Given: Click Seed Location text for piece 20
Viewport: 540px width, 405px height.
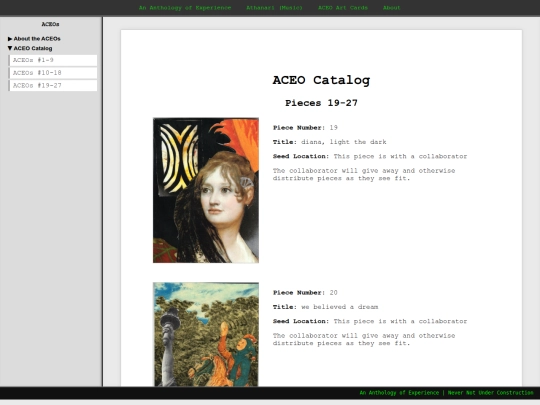Looking at the screenshot, I should pyautogui.click(x=370, y=321).
